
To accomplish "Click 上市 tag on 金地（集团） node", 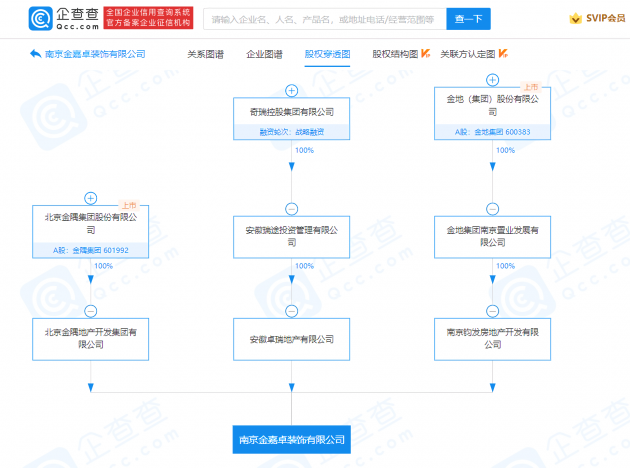I will pyautogui.click(x=531, y=87).
